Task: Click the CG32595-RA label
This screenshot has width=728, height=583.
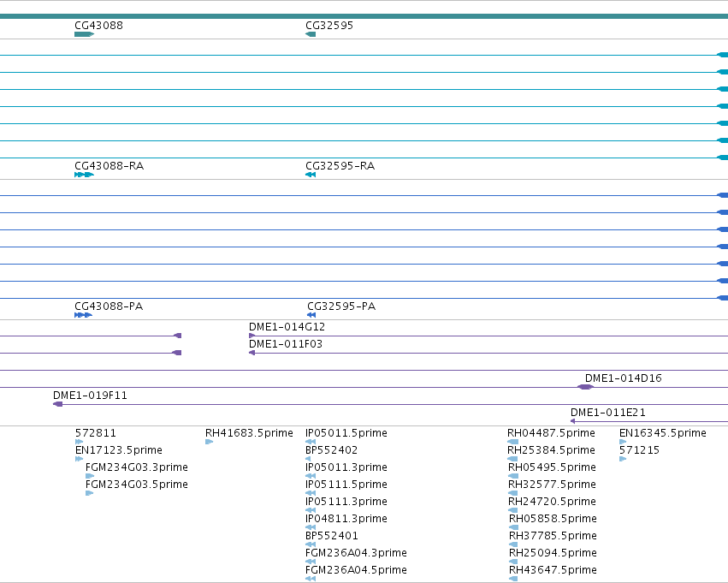Action: (340, 166)
